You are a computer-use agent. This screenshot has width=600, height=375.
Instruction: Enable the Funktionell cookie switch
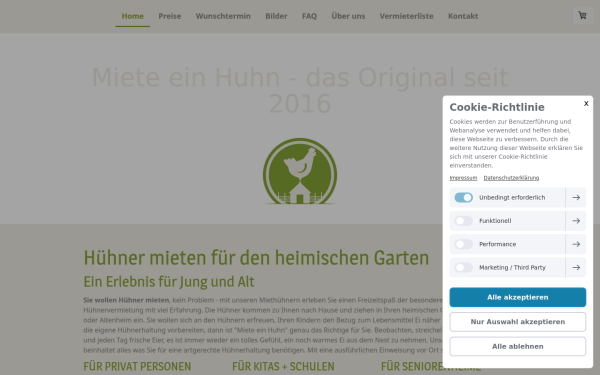coord(463,221)
